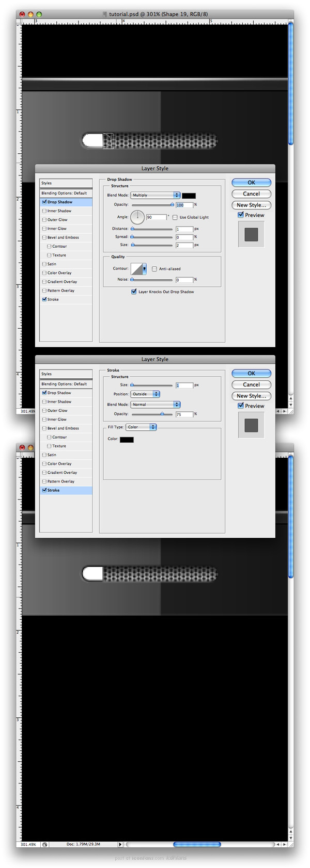Toggle Preview checkbox in the Drop Shadow dialog
The width and height of the screenshot is (310, 868).
point(241,215)
